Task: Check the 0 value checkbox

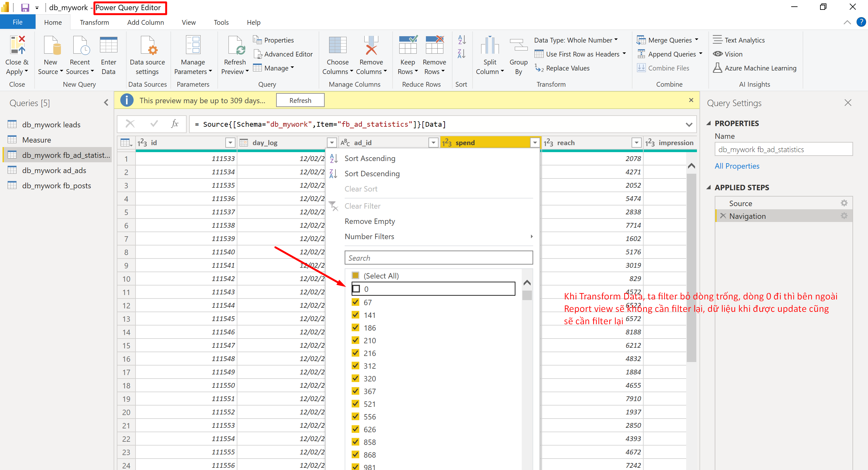Action: click(356, 289)
